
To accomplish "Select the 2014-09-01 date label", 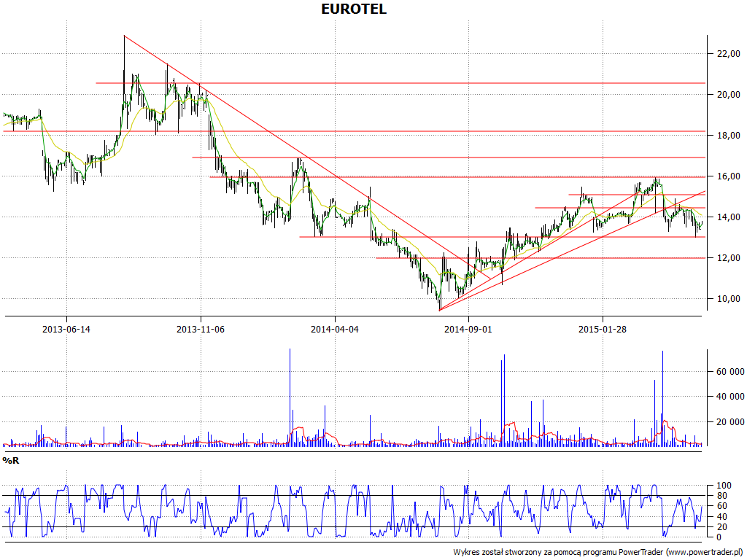I will (x=468, y=329).
